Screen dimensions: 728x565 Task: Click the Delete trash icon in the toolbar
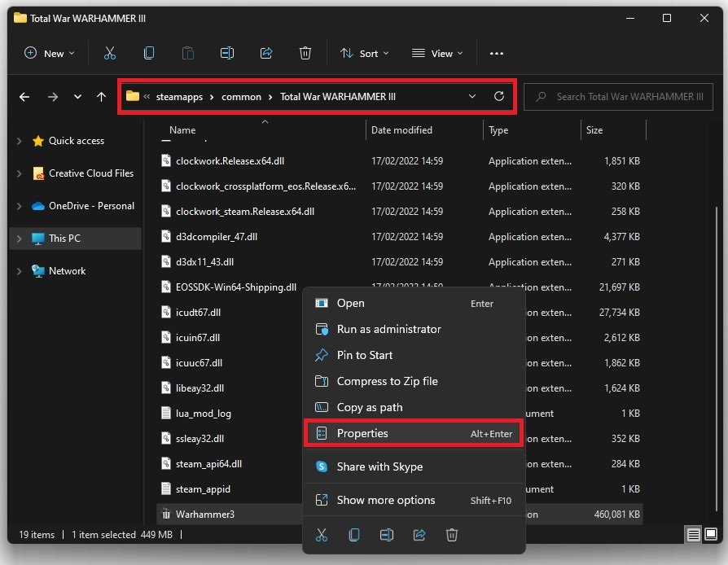pyautogui.click(x=305, y=54)
